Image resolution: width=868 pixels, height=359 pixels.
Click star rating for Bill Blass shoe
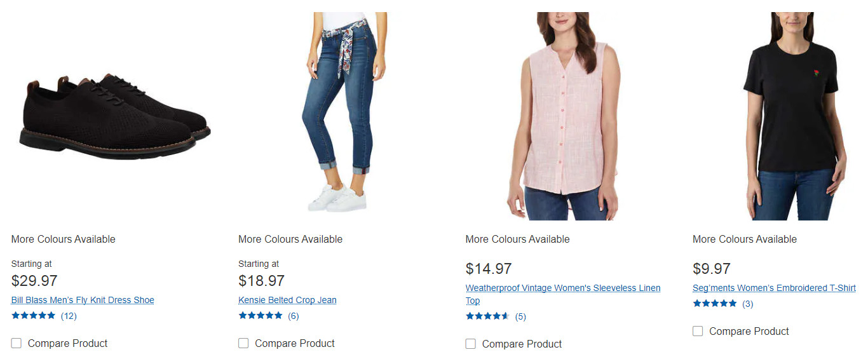point(34,316)
